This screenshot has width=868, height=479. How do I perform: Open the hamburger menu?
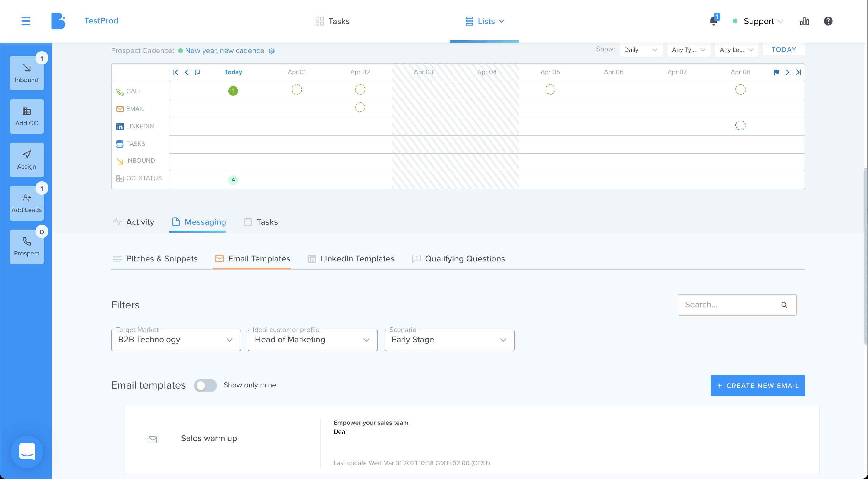coord(26,21)
